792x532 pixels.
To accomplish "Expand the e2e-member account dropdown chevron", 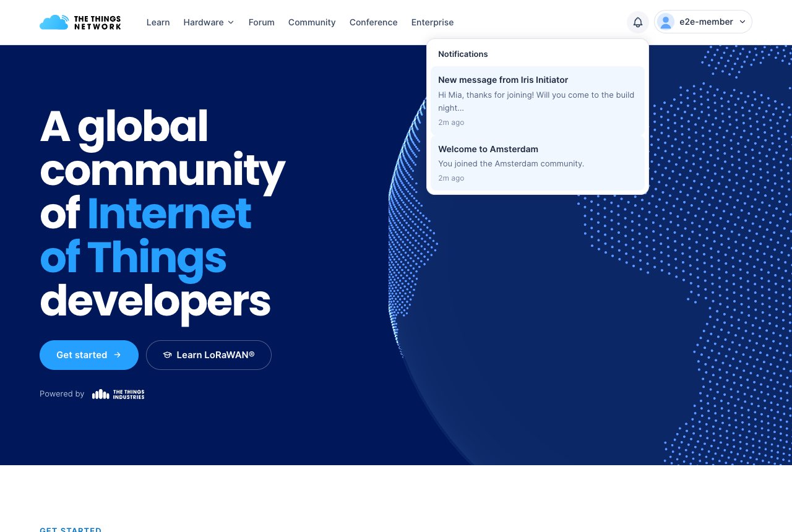I will click(742, 22).
